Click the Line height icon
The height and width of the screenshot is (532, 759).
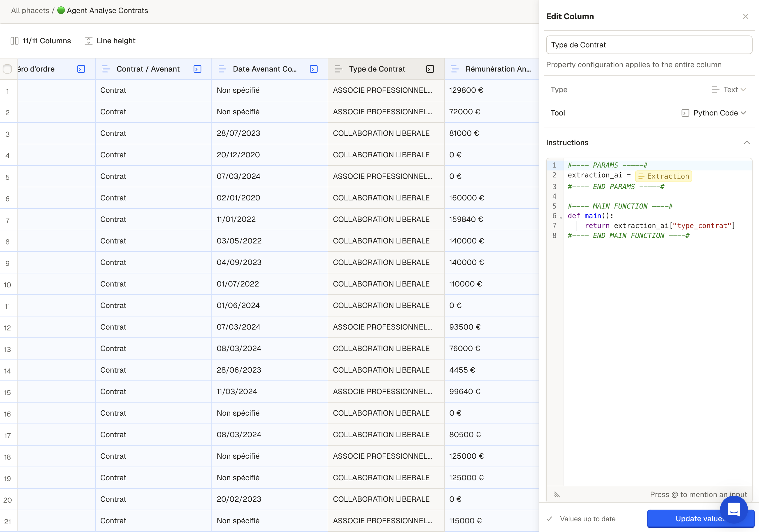[x=88, y=41]
